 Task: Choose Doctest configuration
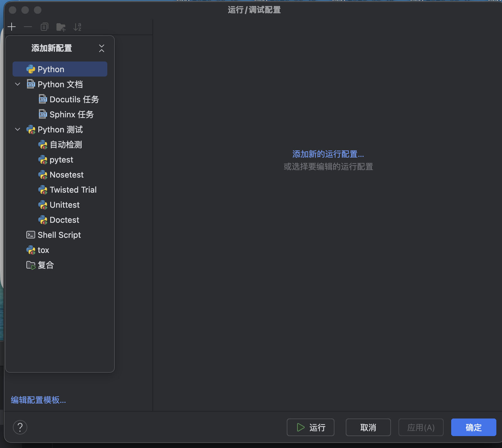tap(60, 220)
